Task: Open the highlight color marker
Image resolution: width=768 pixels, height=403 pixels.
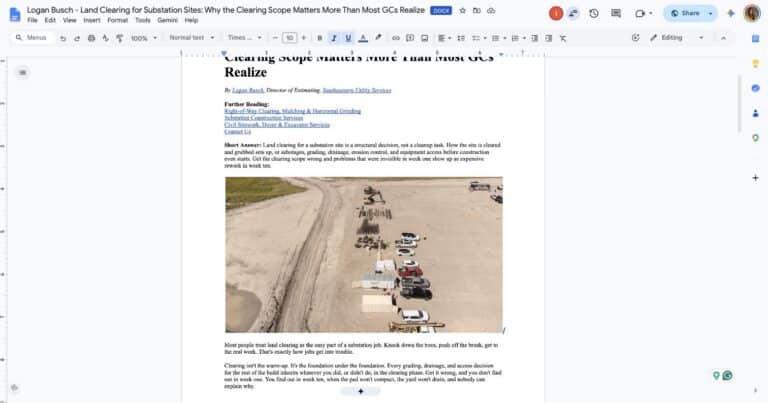Action: pos(378,38)
